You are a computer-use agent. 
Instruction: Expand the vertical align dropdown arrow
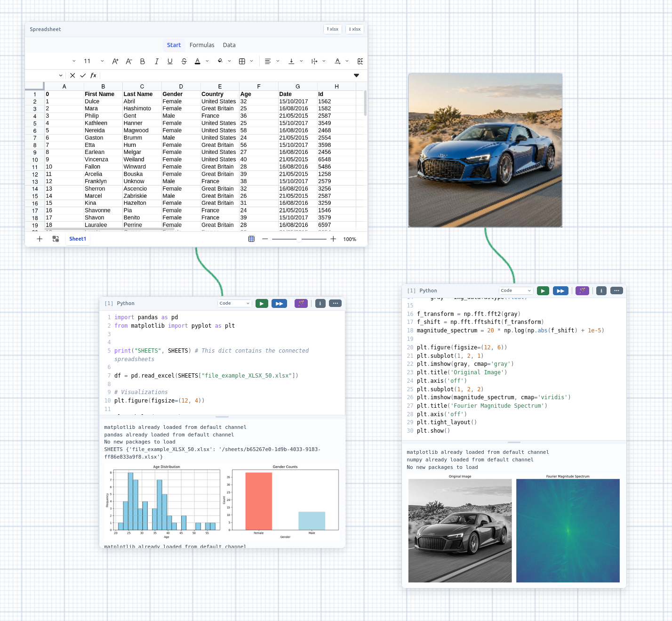pos(301,61)
